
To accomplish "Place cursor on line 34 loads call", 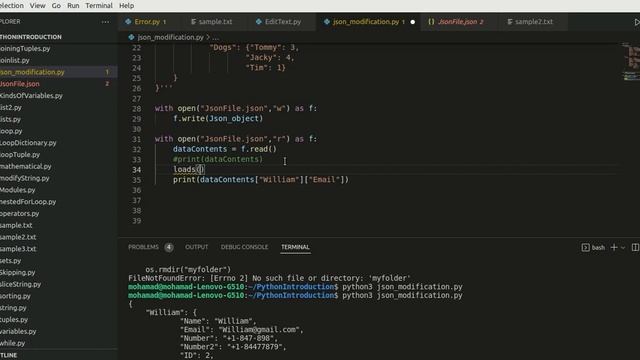I will pyautogui.click(x=189, y=169).
